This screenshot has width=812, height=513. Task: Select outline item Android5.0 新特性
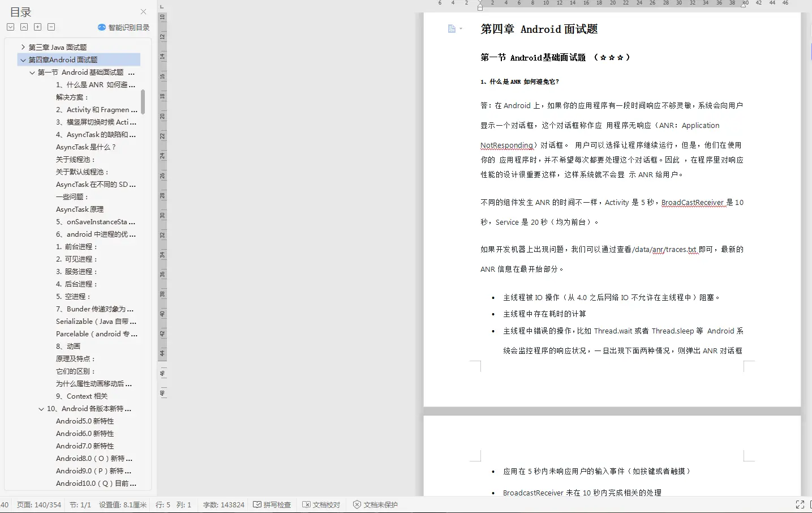tap(85, 421)
